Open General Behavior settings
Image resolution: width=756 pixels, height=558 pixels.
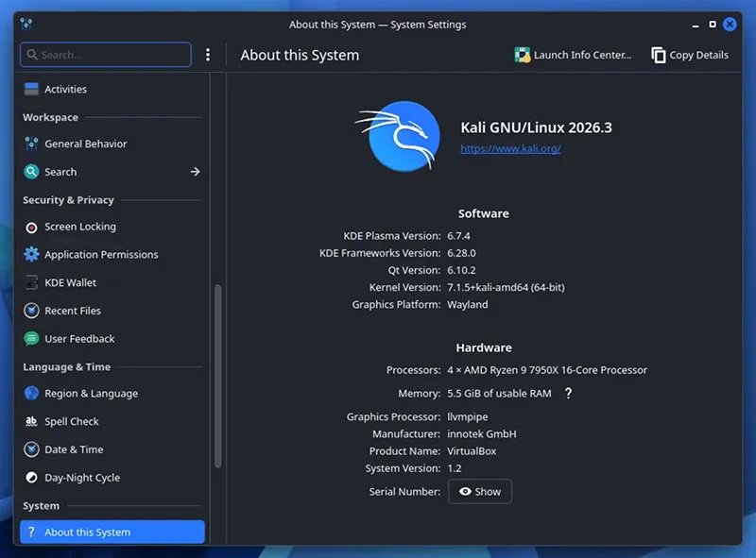[112, 144]
